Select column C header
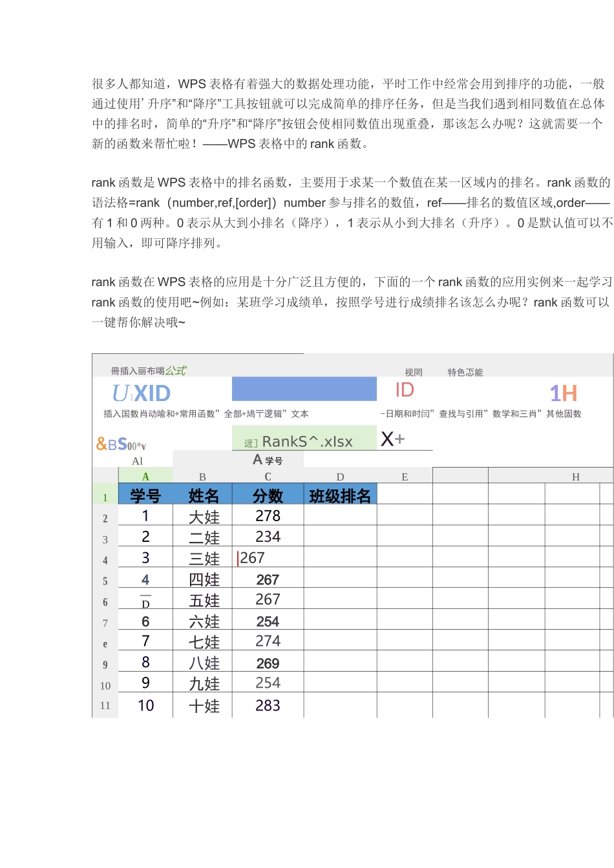 [268, 477]
